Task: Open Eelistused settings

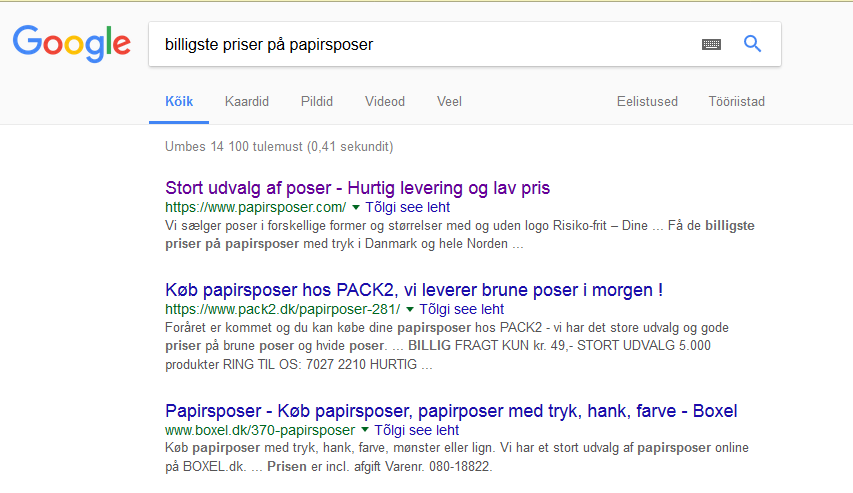Action: tap(647, 102)
